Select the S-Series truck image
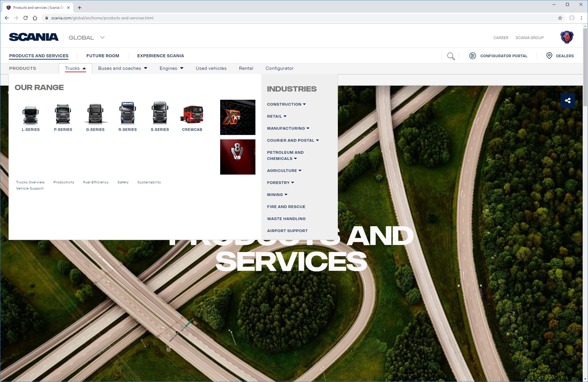 160,113
